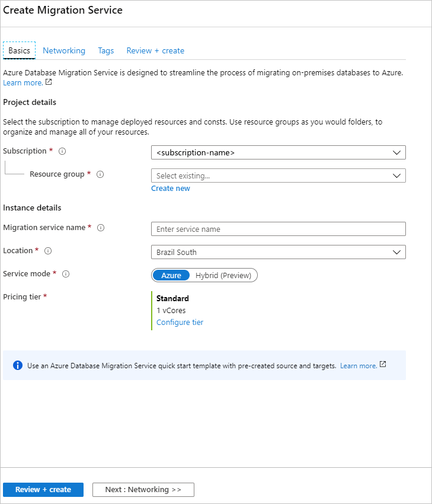Open Configure tier link

(x=179, y=322)
